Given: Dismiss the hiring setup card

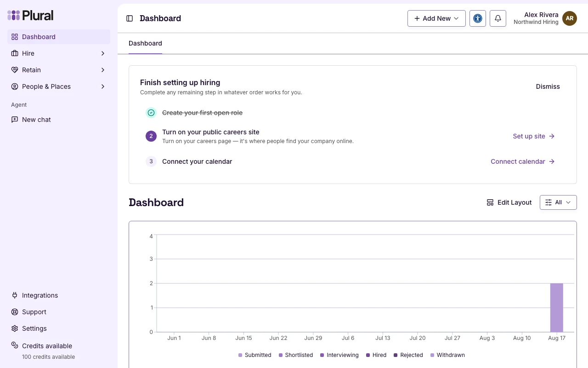Looking at the screenshot, I should coord(548,86).
